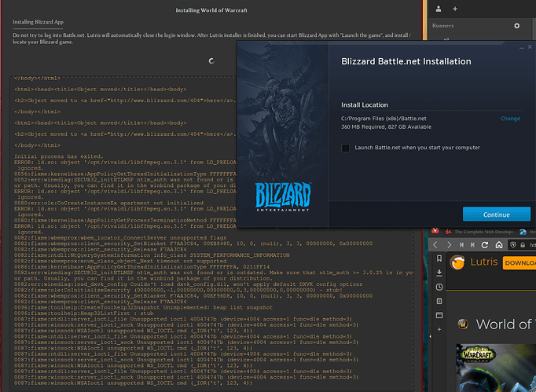Enable Launch Battle.net at startup checkbox
The width and height of the screenshot is (536, 392).
345,148
